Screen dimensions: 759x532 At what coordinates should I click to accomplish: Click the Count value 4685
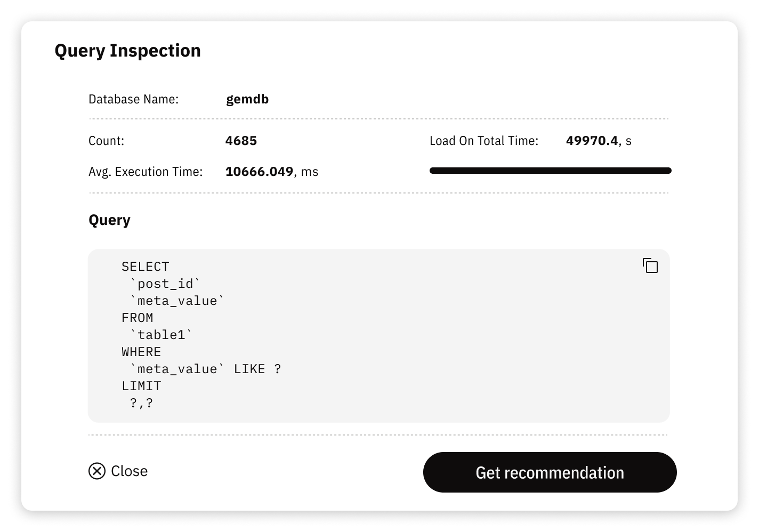click(241, 141)
